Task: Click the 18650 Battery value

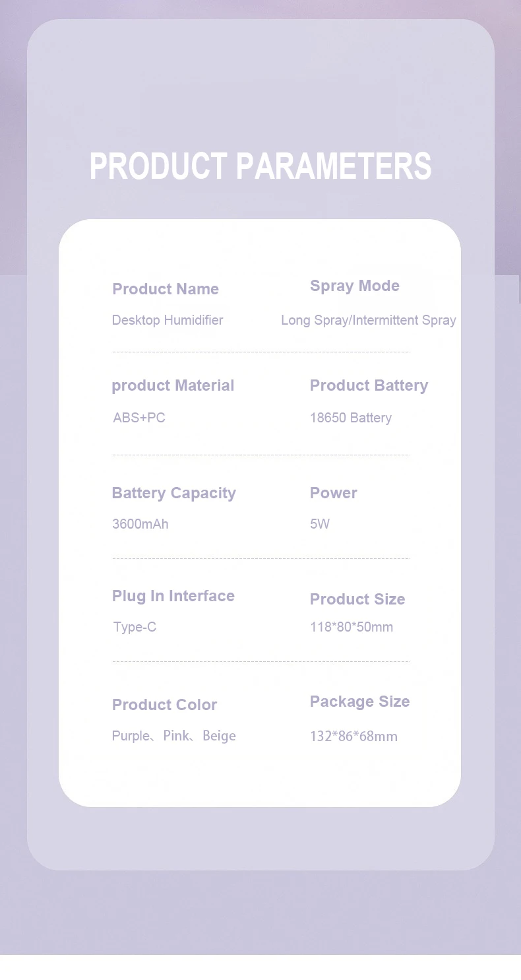Action: click(x=351, y=418)
